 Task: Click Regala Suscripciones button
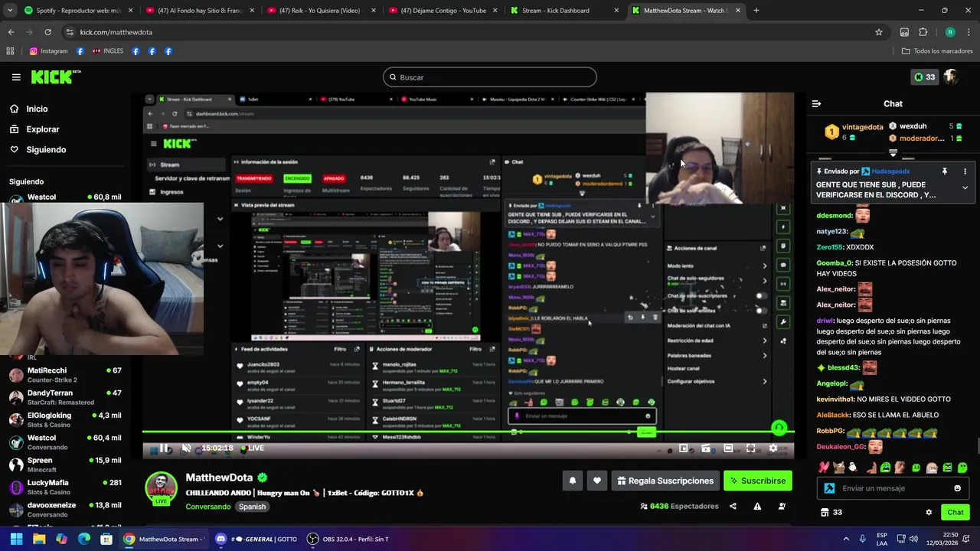pyautogui.click(x=665, y=481)
